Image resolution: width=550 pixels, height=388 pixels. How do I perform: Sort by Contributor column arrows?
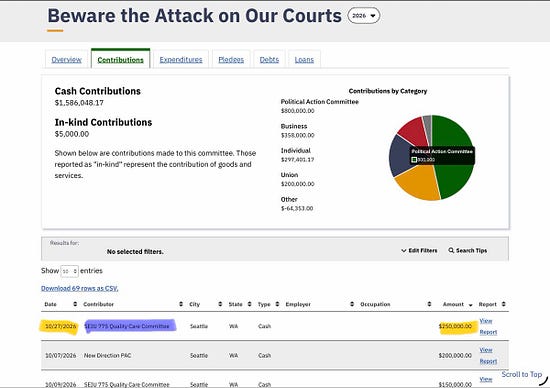181,304
